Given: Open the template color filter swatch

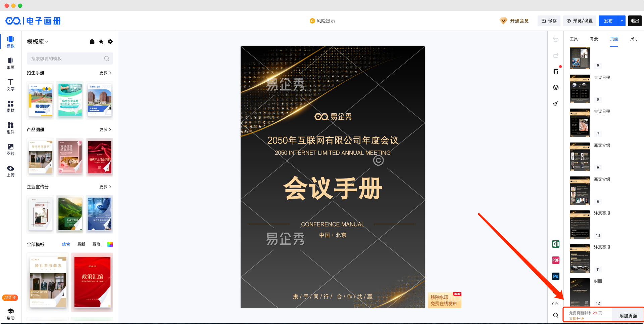Looking at the screenshot, I should [x=110, y=244].
